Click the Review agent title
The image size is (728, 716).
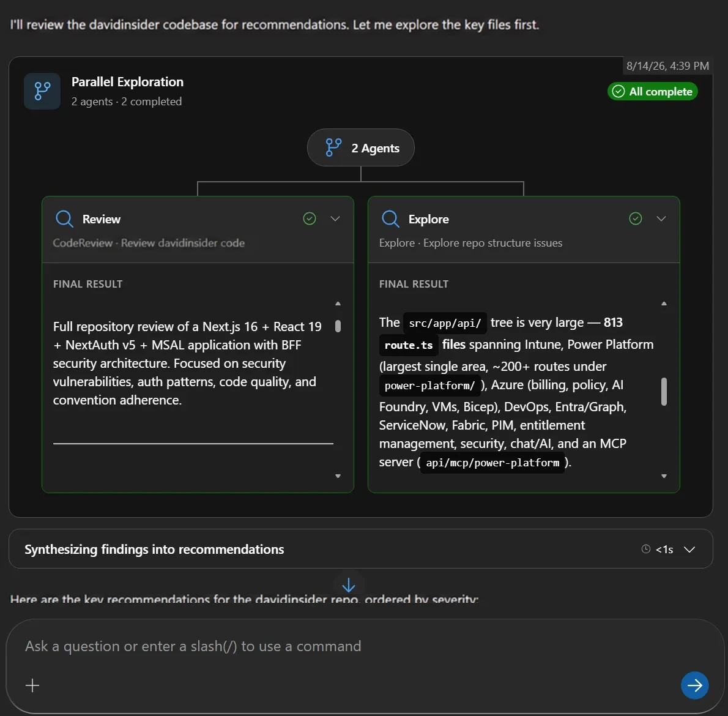pyautogui.click(x=101, y=219)
